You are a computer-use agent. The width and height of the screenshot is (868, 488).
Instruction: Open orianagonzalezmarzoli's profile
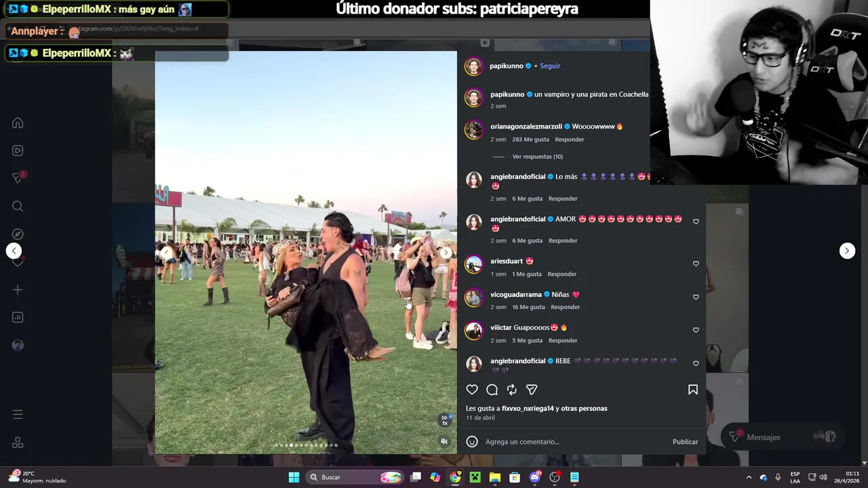526,126
